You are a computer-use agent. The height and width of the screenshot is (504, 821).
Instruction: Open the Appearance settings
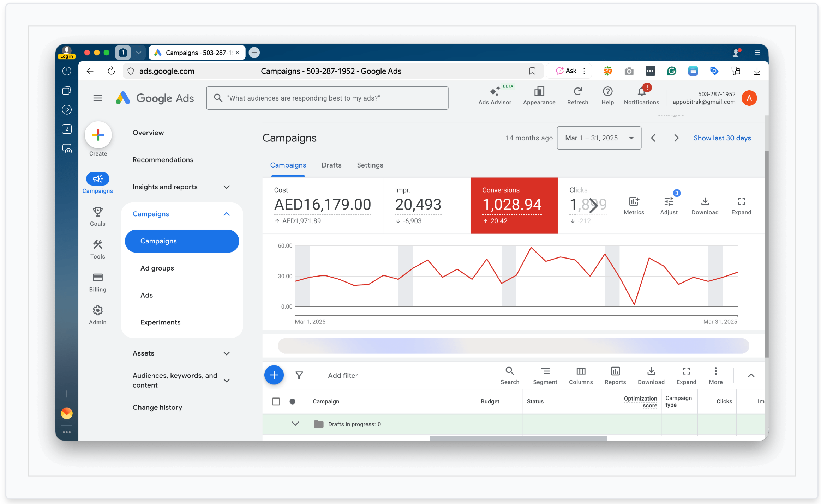click(x=539, y=96)
